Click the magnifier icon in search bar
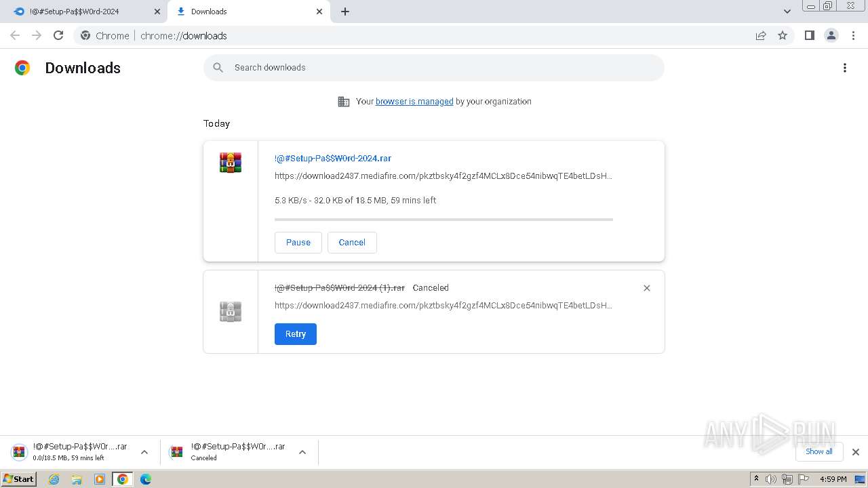 [x=218, y=68]
